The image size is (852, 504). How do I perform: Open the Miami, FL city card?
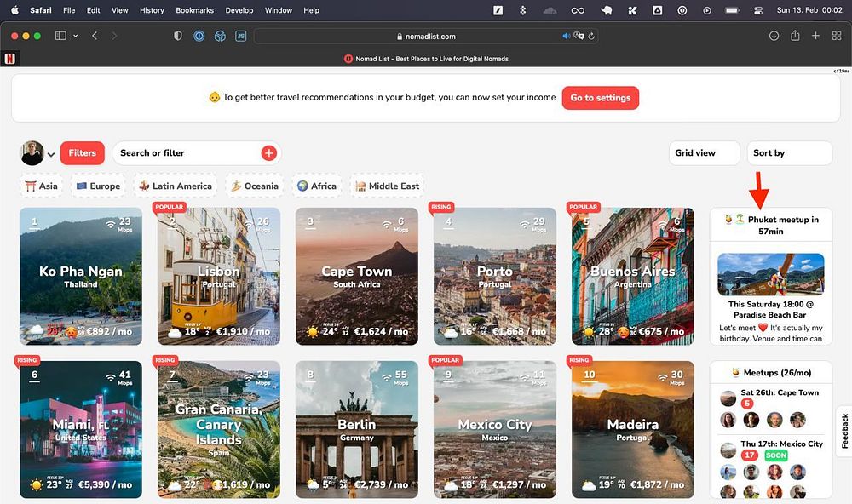click(81, 430)
